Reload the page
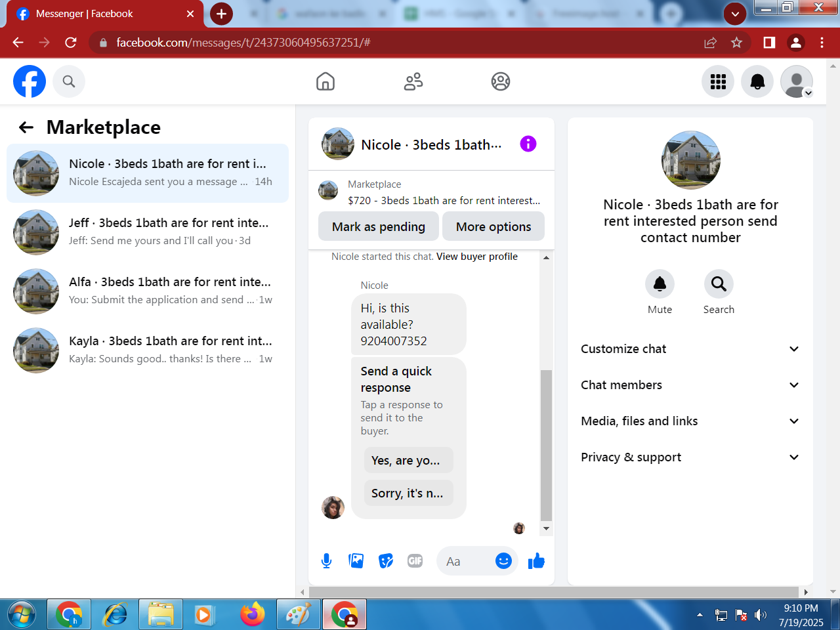 (71, 43)
